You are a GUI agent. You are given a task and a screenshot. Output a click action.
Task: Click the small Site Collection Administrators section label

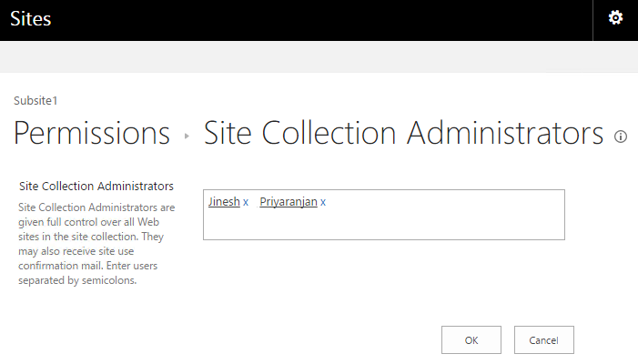pyautogui.click(x=96, y=187)
